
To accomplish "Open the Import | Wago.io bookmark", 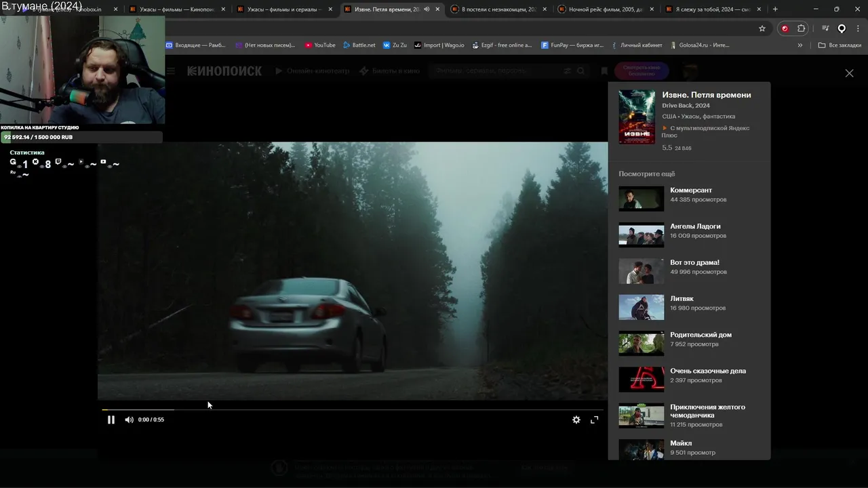I will click(x=439, y=45).
